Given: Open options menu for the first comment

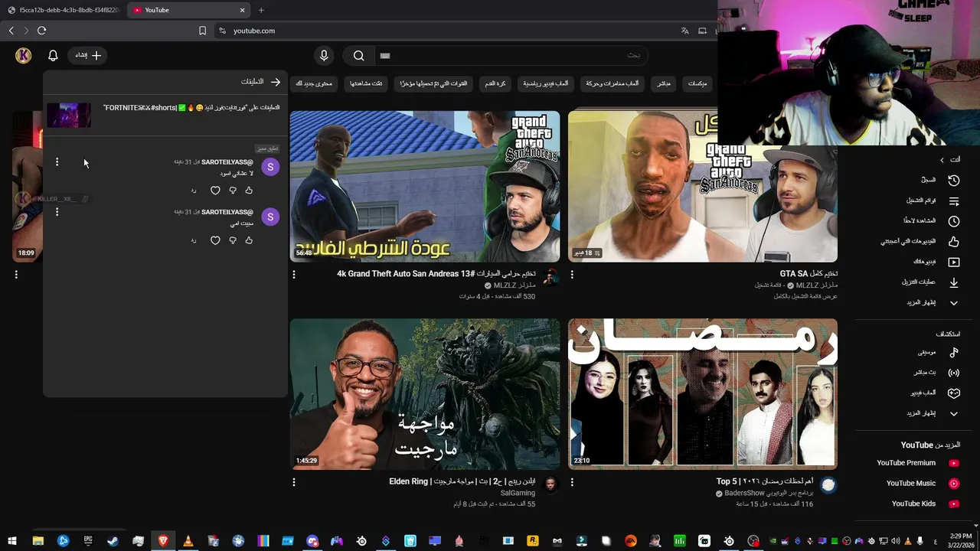Looking at the screenshot, I should pyautogui.click(x=57, y=161).
